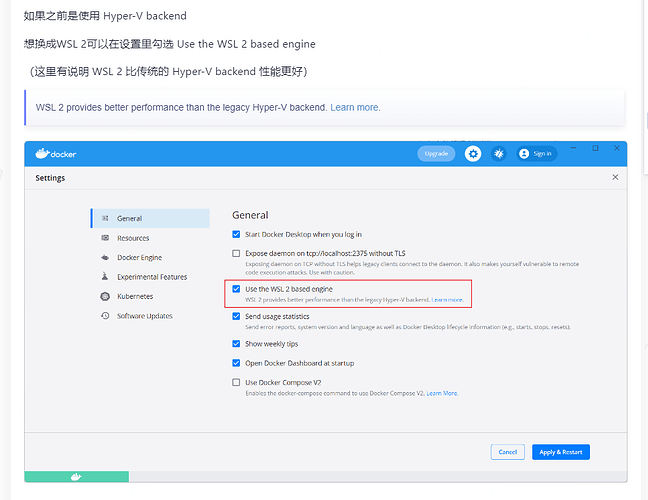Click the green Docker status bar

click(76, 477)
